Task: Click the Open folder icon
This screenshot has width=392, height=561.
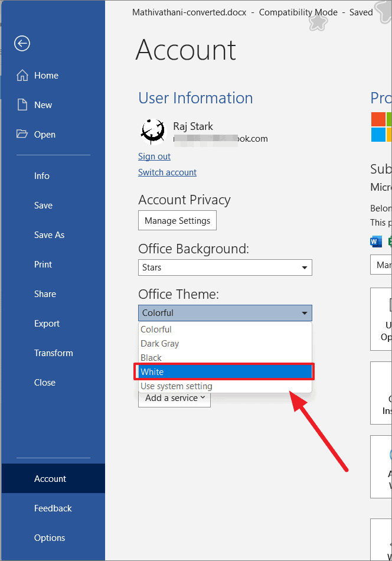Action: click(x=22, y=134)
